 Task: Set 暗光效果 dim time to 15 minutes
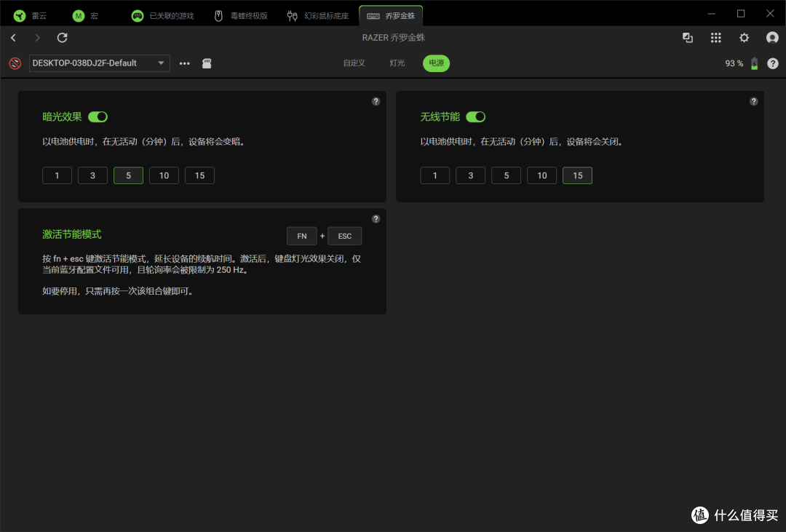[x=199, y=175]
